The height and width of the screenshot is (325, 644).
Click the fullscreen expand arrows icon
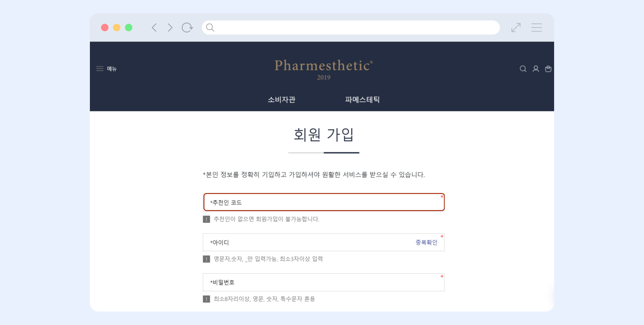(516, 27)
